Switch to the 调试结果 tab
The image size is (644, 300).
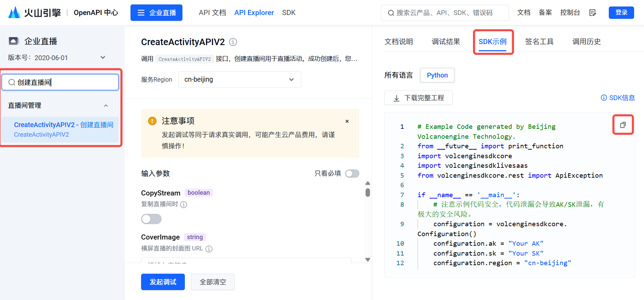446,42
